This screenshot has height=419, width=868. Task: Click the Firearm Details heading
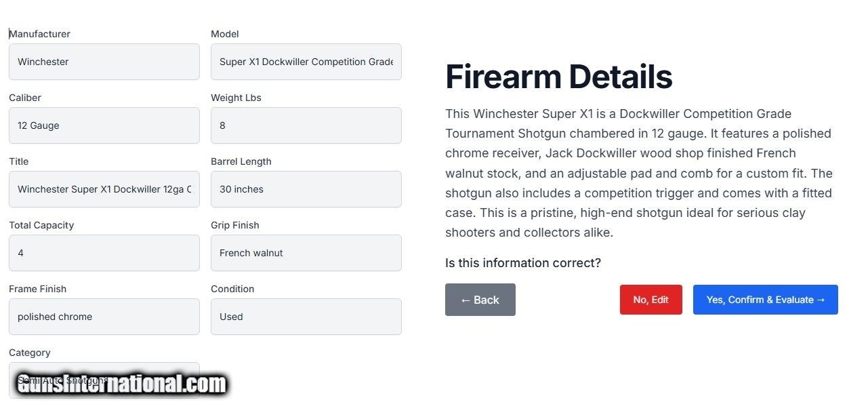pos(558,77)
